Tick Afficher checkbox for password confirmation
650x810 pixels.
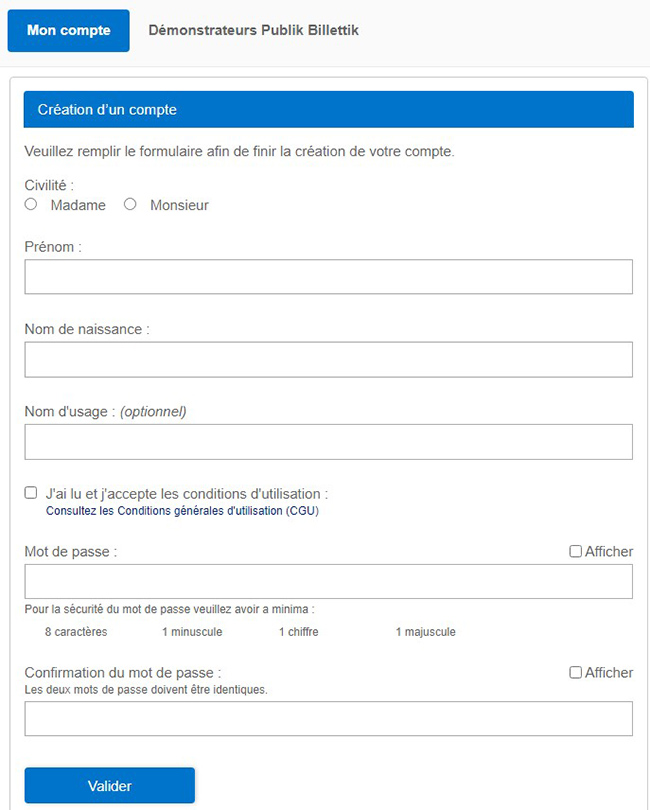[x=575, y=673]
